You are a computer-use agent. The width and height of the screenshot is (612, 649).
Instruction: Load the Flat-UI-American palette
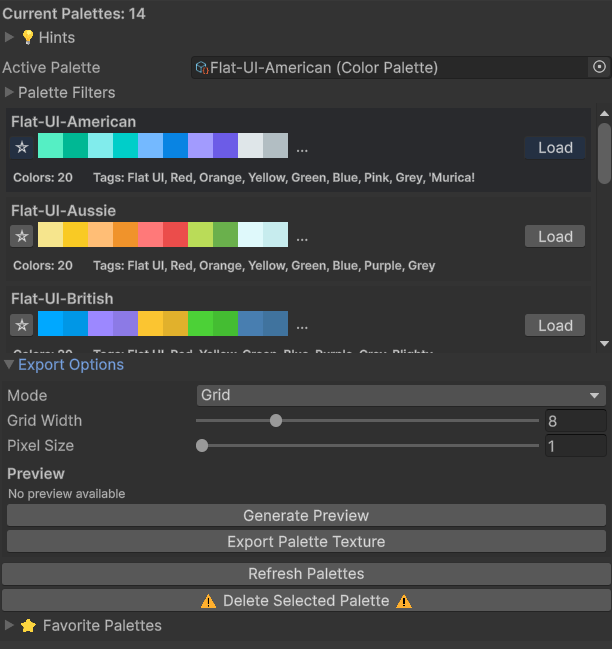point(555,148)
